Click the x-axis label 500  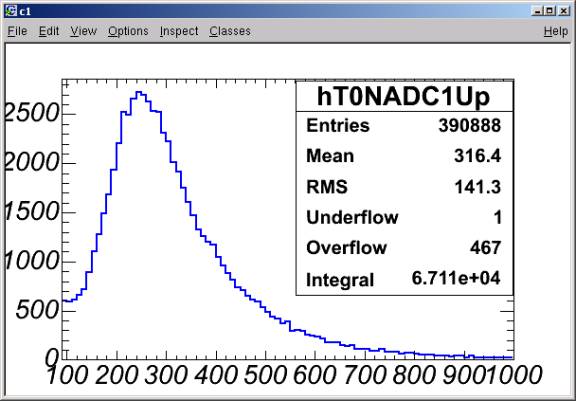(x=265, y=375)
